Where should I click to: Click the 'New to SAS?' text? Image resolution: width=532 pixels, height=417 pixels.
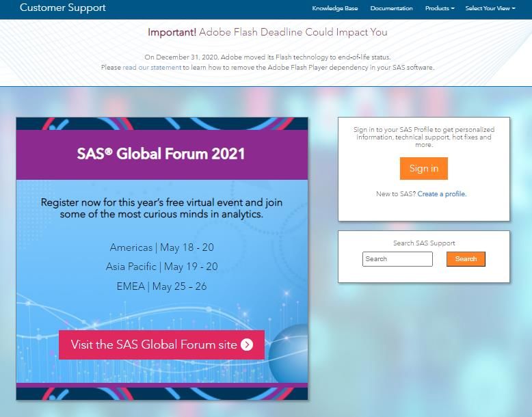tap(396, 193)
